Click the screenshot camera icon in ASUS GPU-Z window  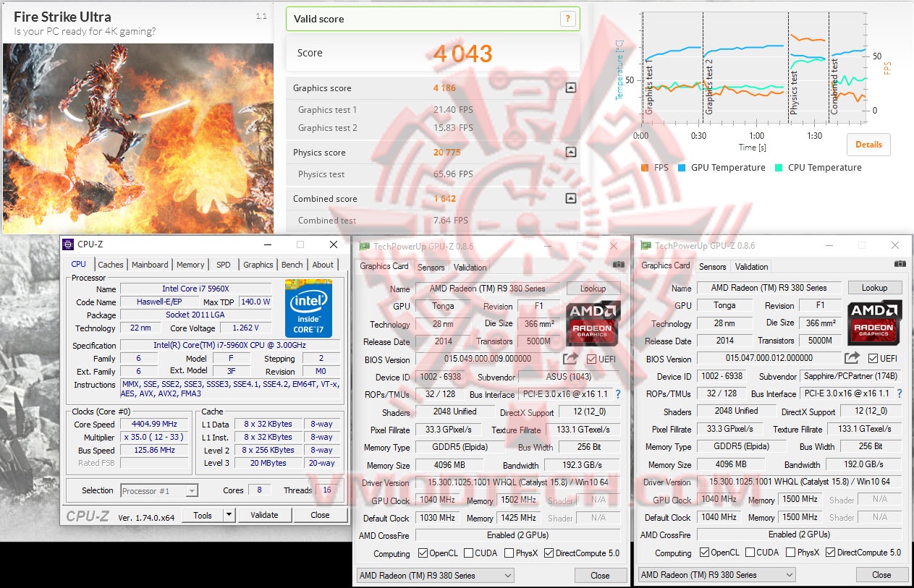point(618,265)
